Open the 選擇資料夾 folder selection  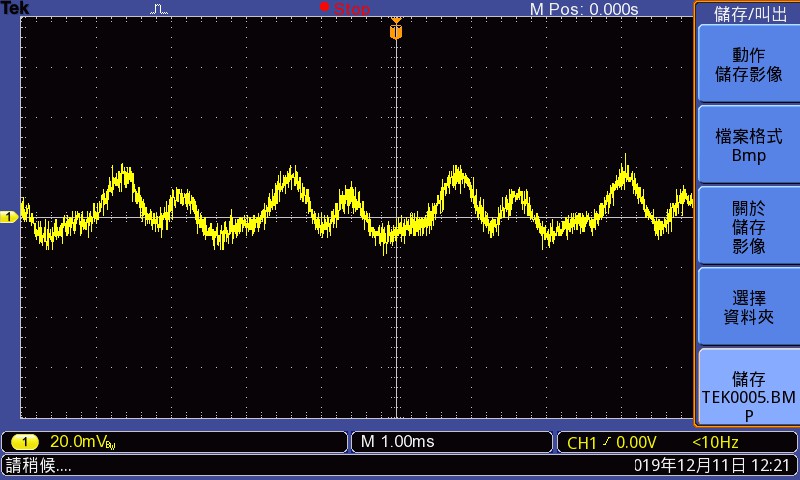[748, 307]
